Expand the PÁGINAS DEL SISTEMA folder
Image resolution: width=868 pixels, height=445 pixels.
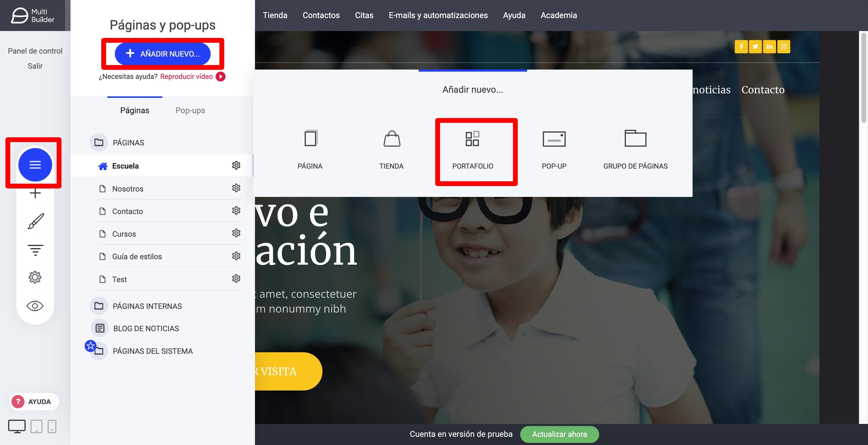[152, 351]
